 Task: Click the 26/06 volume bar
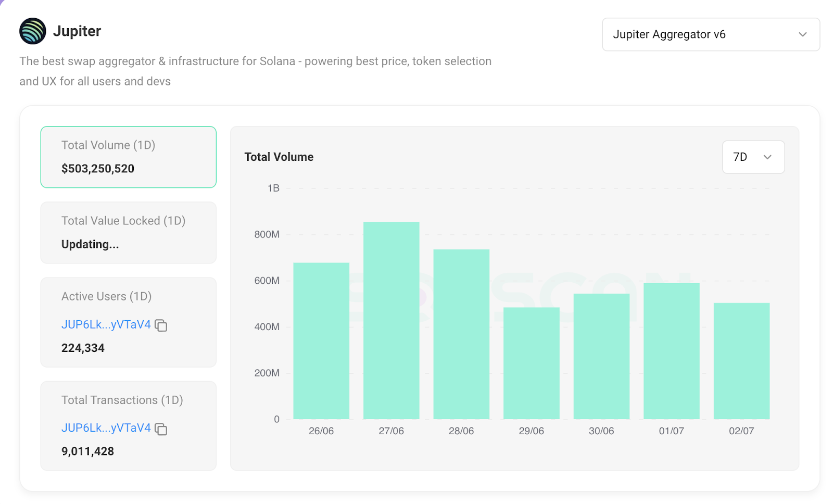click(x=321, y=341)
